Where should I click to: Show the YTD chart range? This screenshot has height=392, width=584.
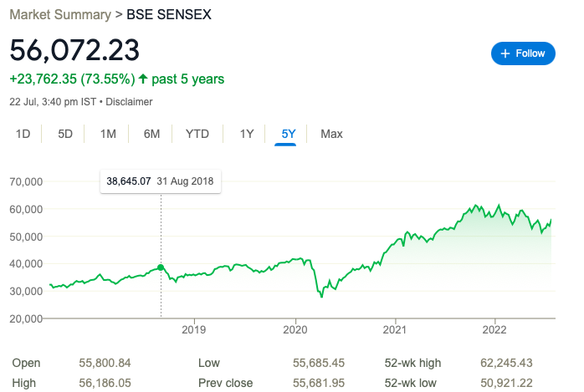(x=197, y=134)
